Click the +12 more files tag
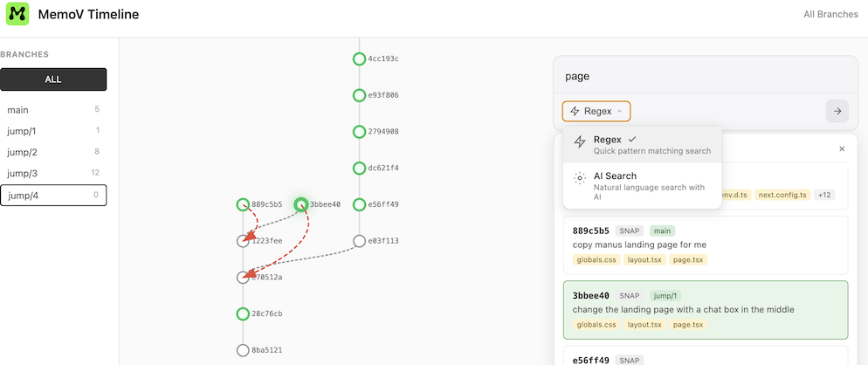This screenshot has height=365, width=868. pyautogui.click(x=824, y=195)
